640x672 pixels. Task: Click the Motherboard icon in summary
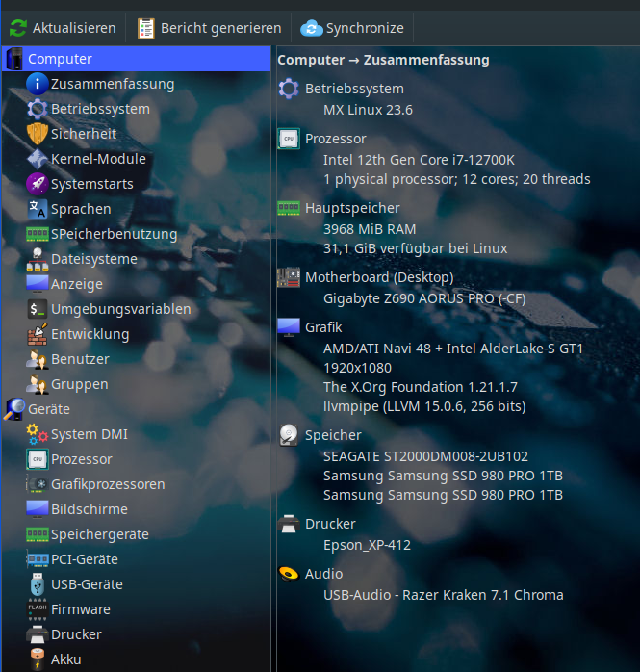click(289, 277)
